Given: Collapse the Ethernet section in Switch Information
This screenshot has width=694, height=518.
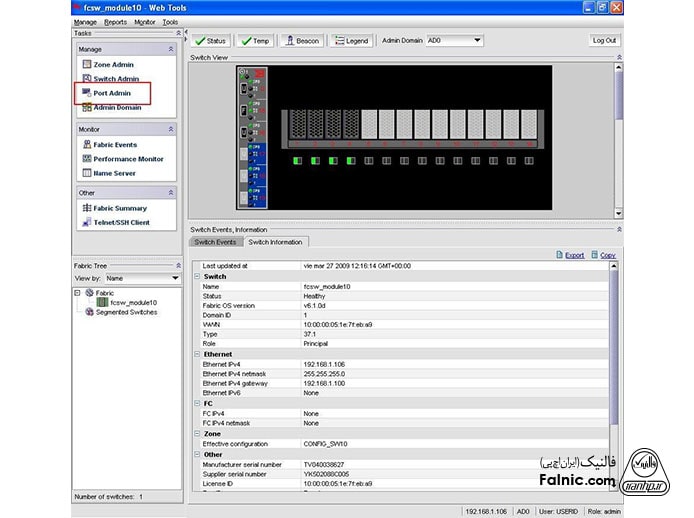Looking at the screenshot, I should point(196,354).
